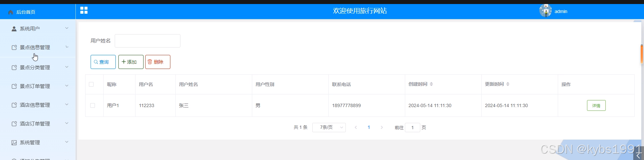Click the 用户名 cell 112233
644x160 pixels.
(x=147, y=105)
